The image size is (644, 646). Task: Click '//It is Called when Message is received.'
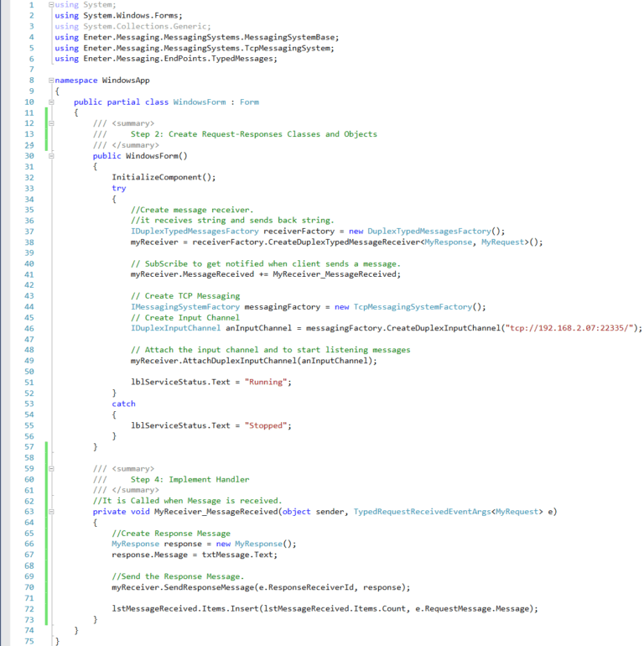pos(187,501)
